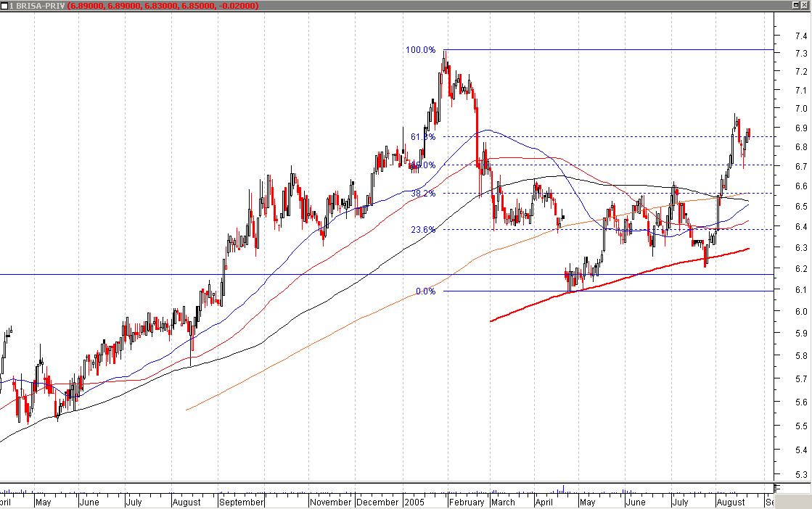Click the 2005 year label on the date axis

click(414, 502)
